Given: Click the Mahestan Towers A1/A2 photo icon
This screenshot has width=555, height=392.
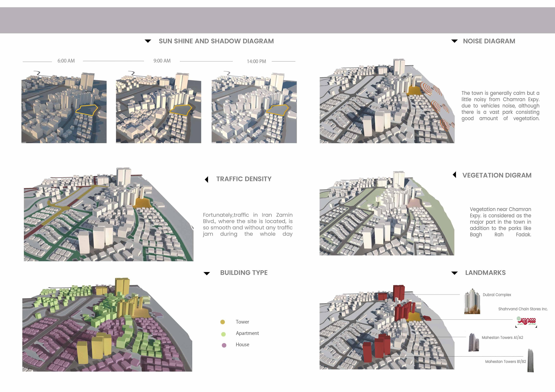Looking at the screenshot, I should click(x=474, y=342).
